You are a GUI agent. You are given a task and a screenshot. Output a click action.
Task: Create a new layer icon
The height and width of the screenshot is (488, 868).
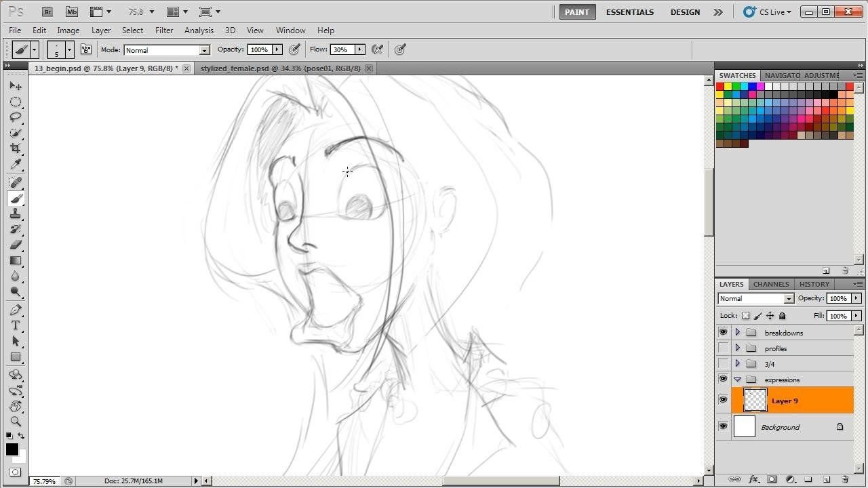827,479
